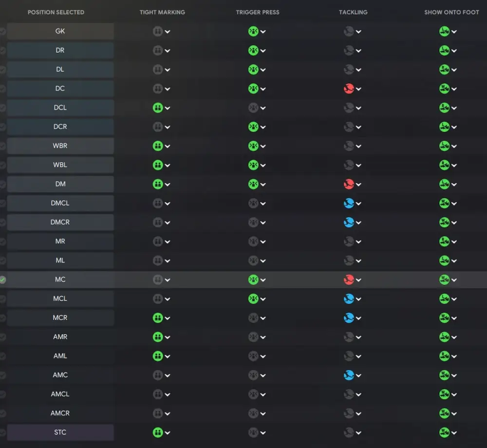Select the GK position button
This screenshot has width=487, height=448.
tap(60, 31)
